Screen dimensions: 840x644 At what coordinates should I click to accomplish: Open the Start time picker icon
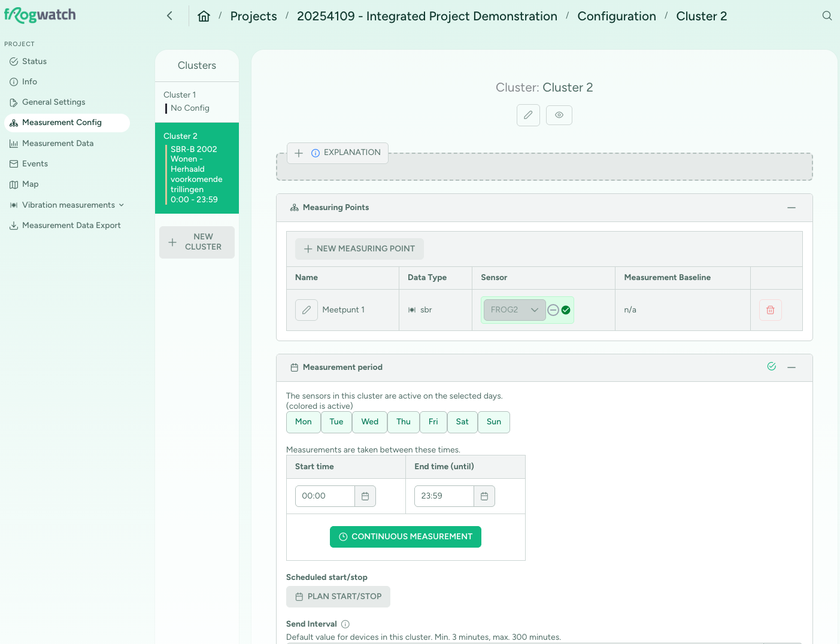(365, 496)
